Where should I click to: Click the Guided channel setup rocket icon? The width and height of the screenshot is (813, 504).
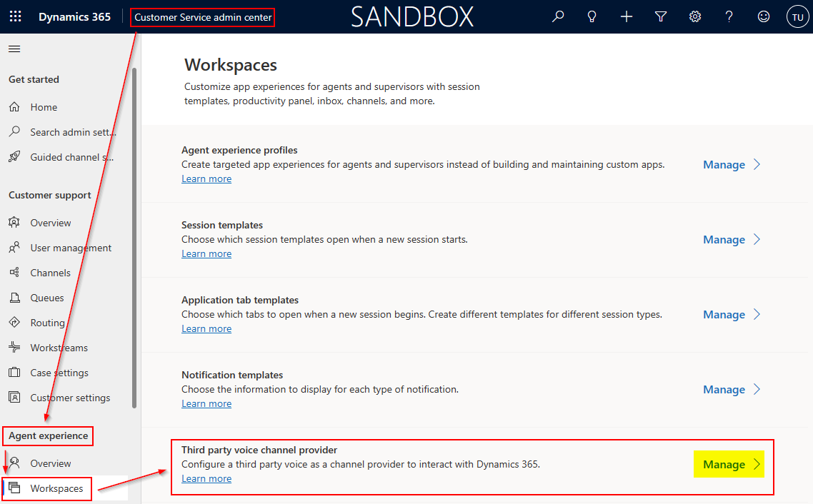[x=14, y=156]
